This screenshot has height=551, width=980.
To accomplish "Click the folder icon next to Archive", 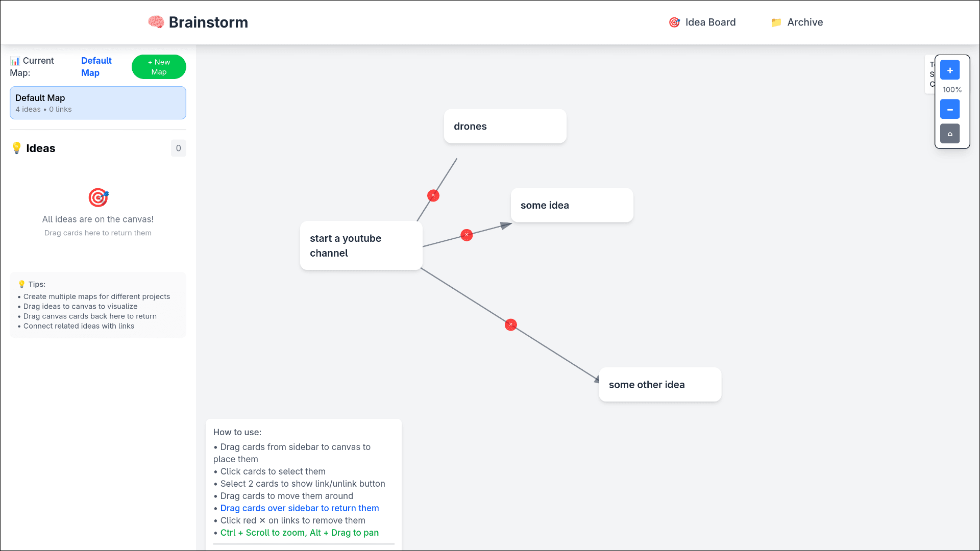I will click(776, 22).
